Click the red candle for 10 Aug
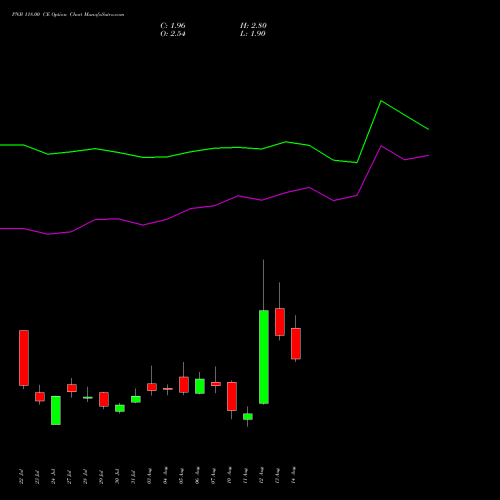 coord(232,396)
